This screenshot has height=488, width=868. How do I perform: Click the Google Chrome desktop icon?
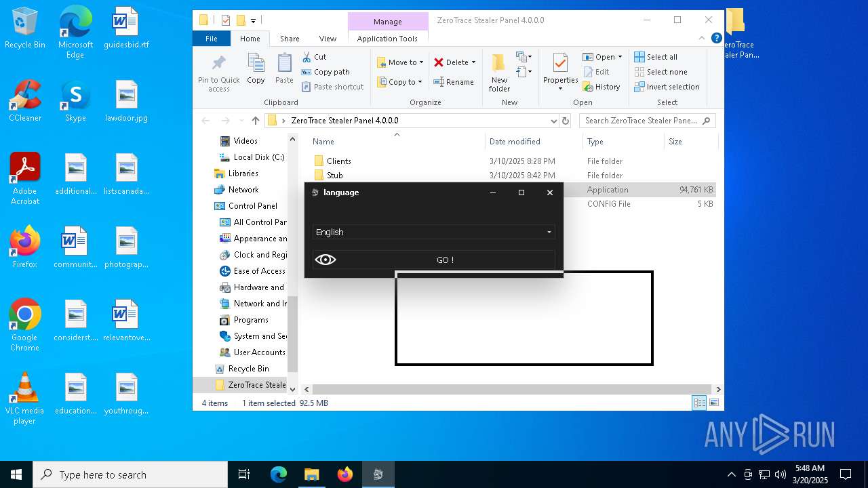[25, 325]
